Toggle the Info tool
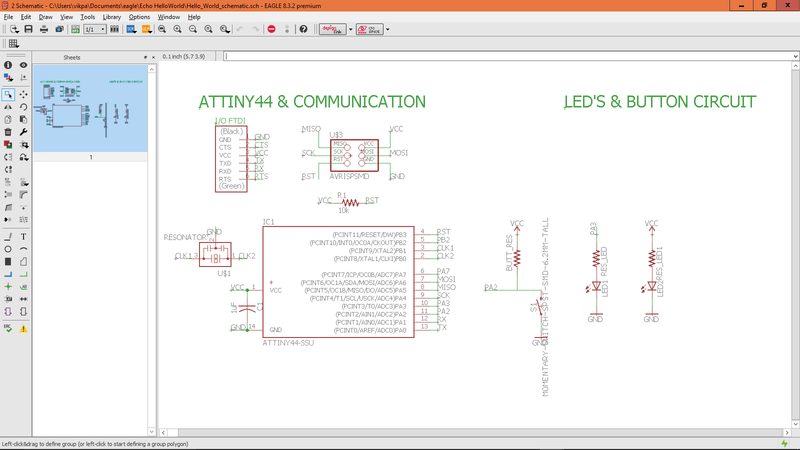Viewport: 800px width, 450px height. tap(8, 65)
